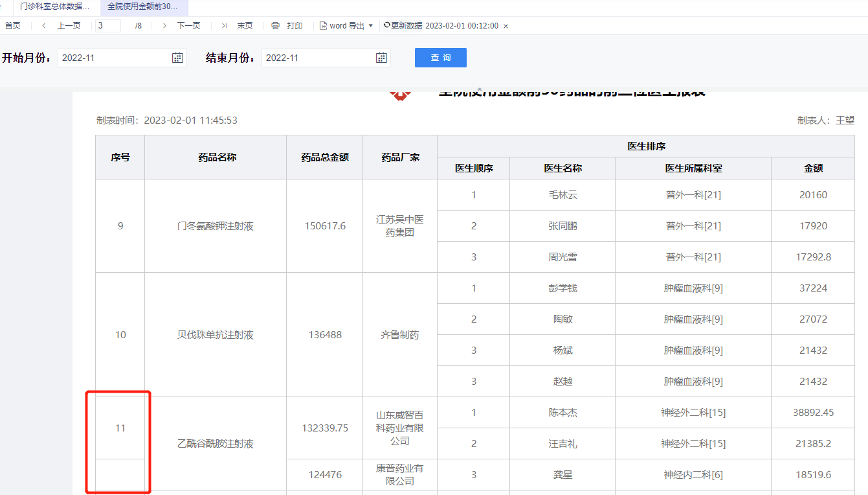868x495 pixels.
Task: Click the 康普药业有限公司 manufacturer cell
Action: [x=400, y=475]
